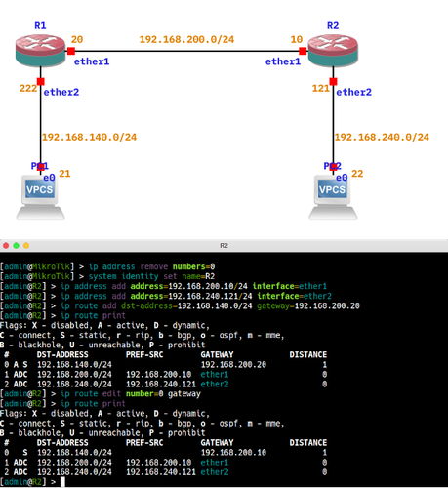This screenshot has height=488, width=448.
Task: Click the first 'ip route print' command
Action: pyautogui.click(x=93, y=315)
